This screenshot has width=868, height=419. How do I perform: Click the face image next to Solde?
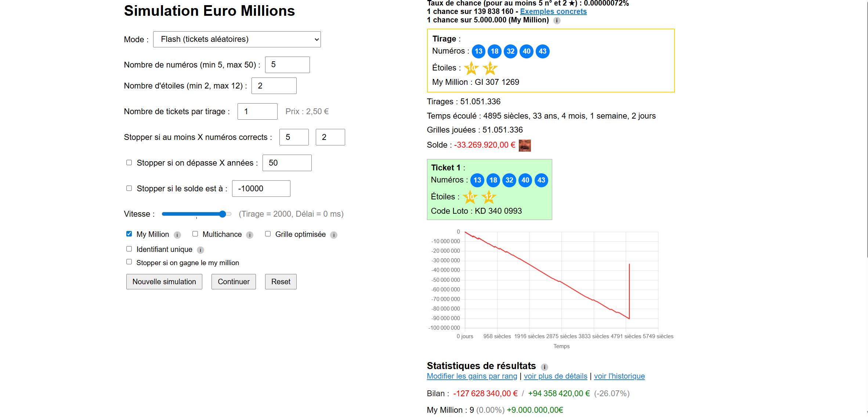[x=525, y=145]
